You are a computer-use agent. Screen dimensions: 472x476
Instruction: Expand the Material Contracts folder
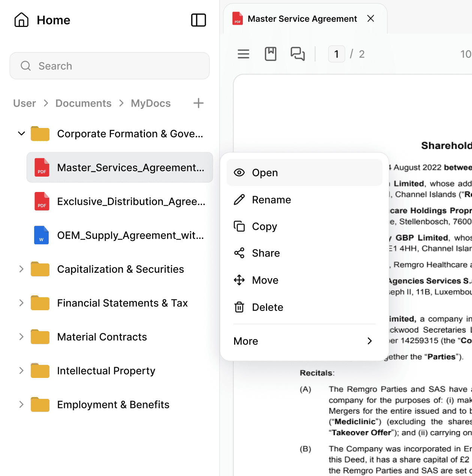(x=21, y=336)
